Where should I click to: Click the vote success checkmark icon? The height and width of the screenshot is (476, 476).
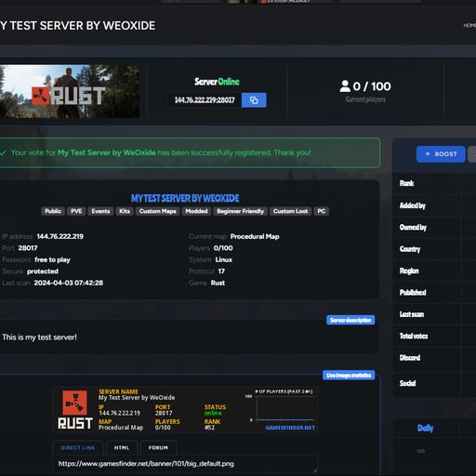[4, 152]
